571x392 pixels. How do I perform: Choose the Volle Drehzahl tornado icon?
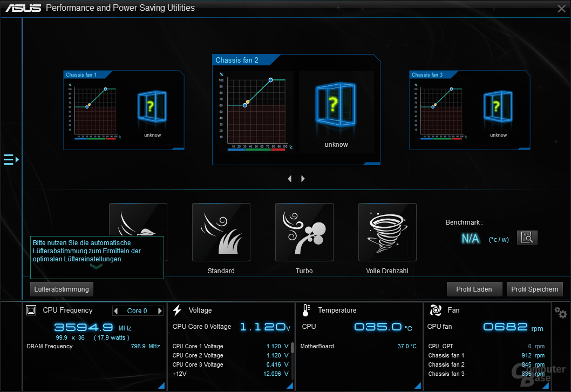click(387, 232)
